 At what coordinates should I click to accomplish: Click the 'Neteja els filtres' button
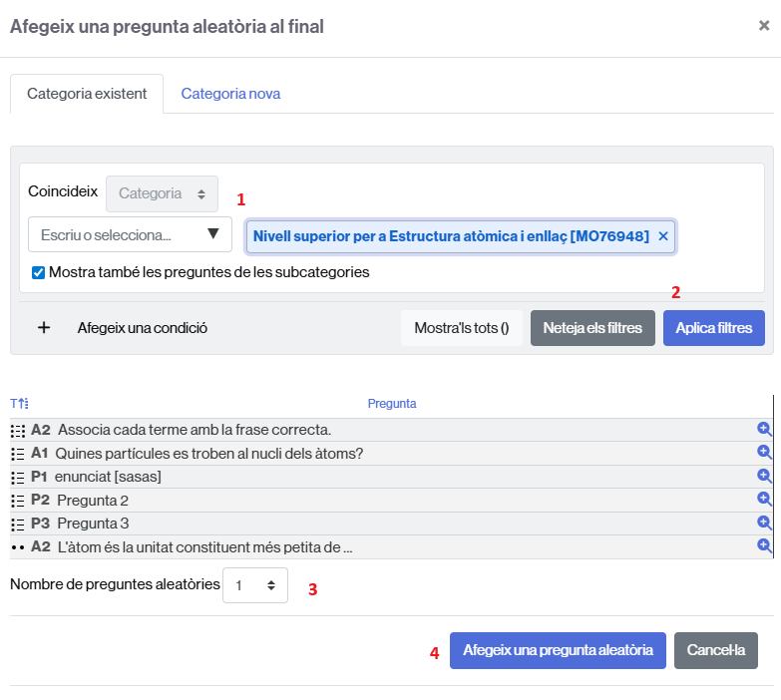(x=592, y=328)
